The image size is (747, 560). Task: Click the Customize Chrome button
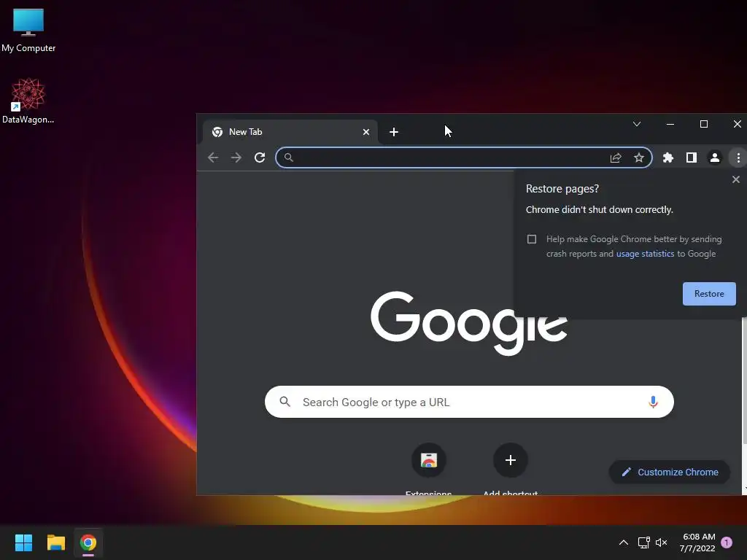pyautogui.click(x=670, y=472)
